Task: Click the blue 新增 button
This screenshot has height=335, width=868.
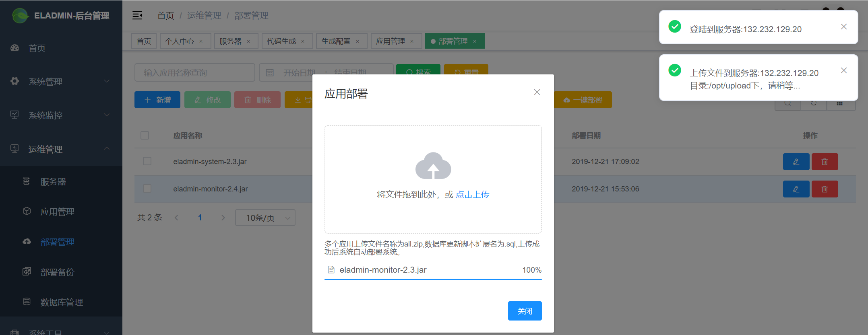Action: pyautogui.click(x=157, y=100)
